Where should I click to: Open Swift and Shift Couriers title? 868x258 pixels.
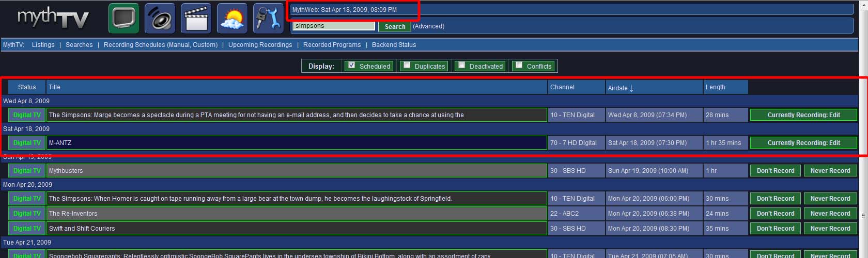point(82,229)
